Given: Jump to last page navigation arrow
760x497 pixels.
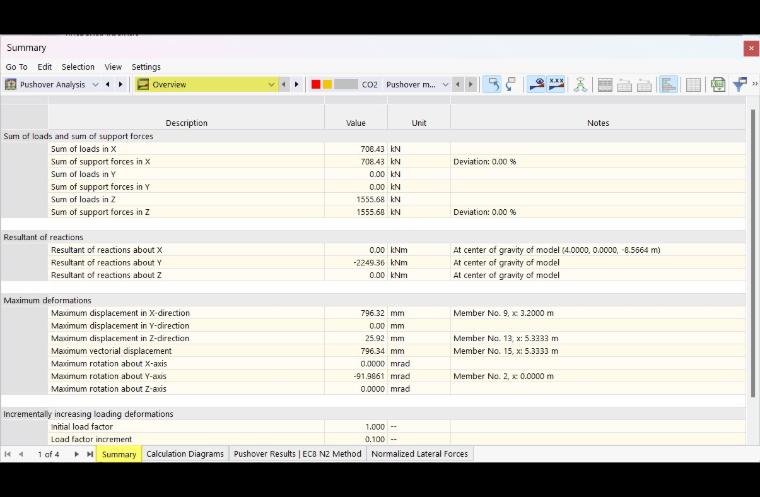Looking at the screenshot, I should pos(90,454).
